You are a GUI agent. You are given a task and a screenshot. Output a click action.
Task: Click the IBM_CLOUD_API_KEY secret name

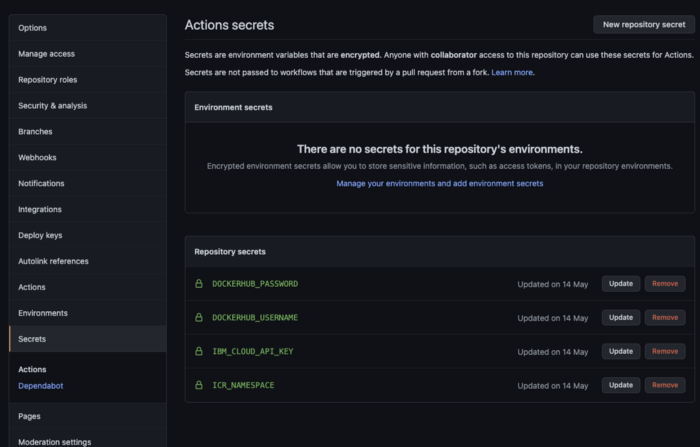253,351
